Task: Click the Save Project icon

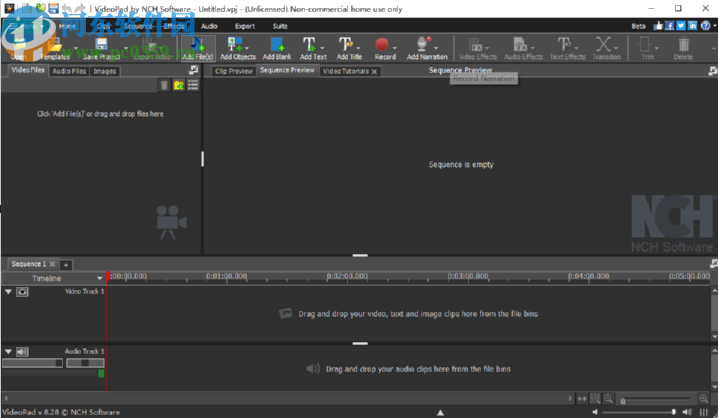Action: (x=101, y=45)
